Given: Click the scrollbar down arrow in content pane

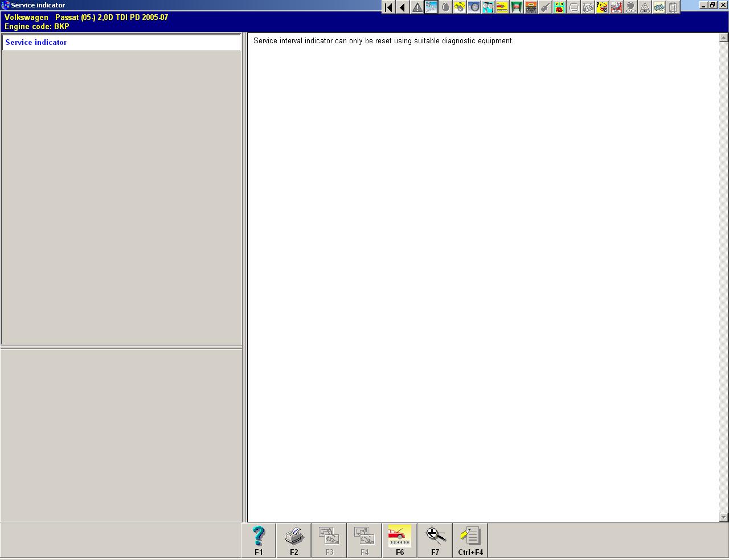Looking at the screenshot, I should pyautogui.click(x=724, y=517).
